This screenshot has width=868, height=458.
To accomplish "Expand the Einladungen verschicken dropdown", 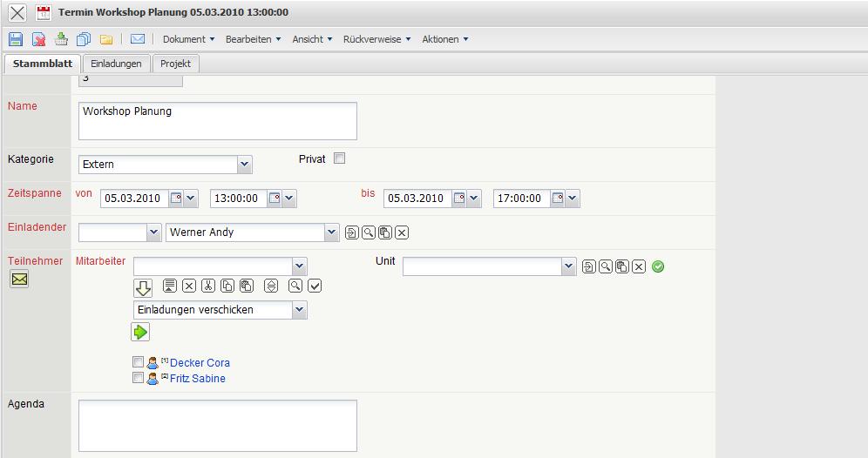I will tap(300, 310).
